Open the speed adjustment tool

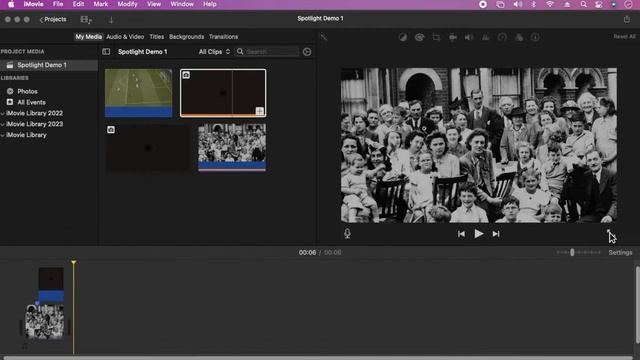click(502, 37)
